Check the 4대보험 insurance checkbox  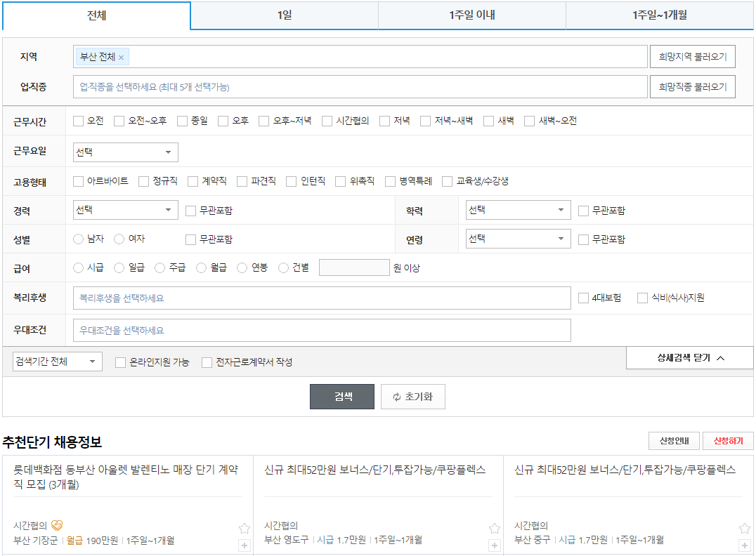585,296
